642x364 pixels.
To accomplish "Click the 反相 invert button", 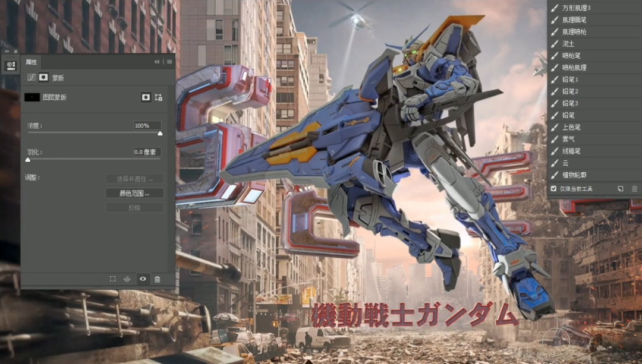I will [135, 207].
